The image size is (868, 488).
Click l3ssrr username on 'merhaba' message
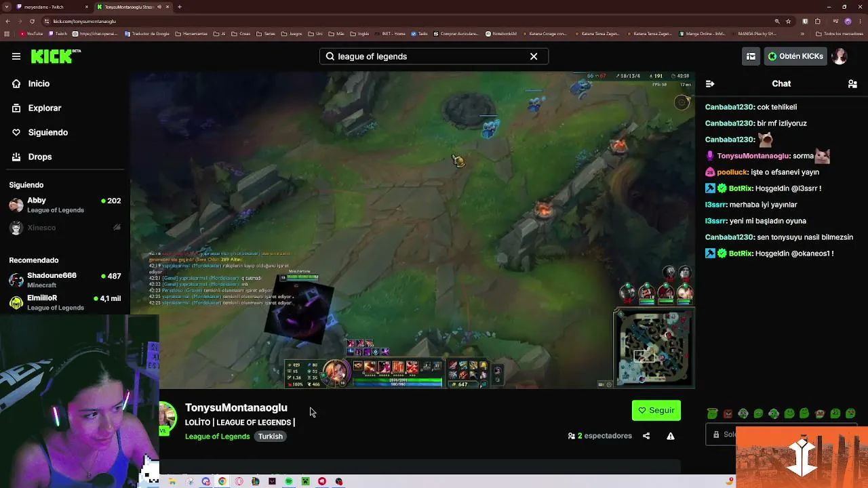coord(715,205)
